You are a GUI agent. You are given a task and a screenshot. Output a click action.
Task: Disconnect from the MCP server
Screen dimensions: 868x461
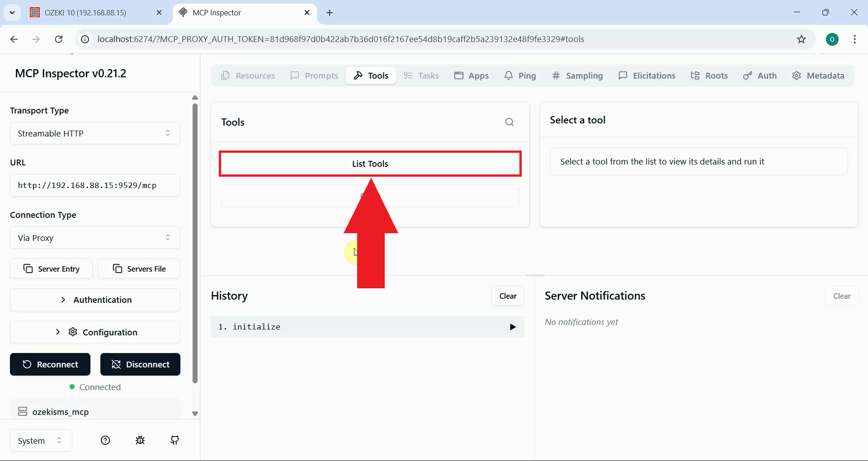pos(140,364)
